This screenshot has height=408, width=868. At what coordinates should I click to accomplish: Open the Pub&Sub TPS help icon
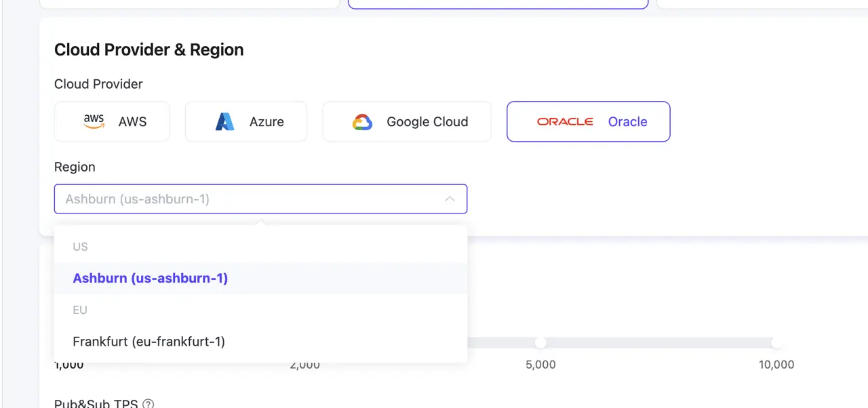[148, 403]
